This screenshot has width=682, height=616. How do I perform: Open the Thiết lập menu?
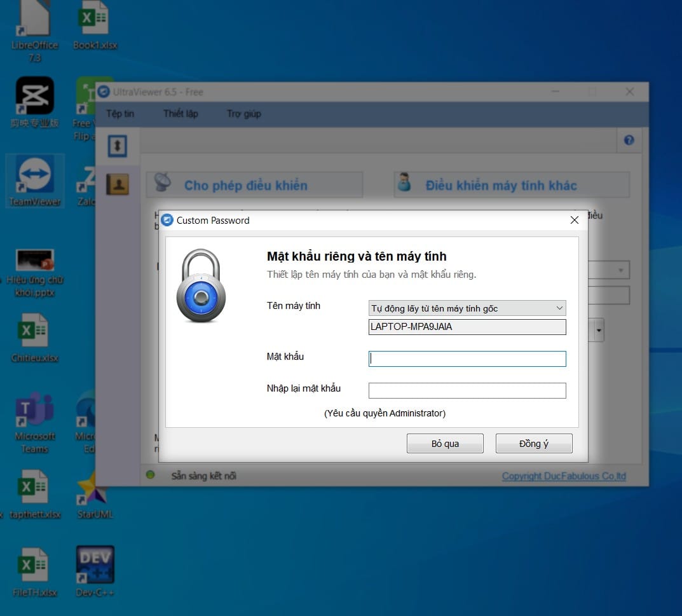(x=181, y=114)
